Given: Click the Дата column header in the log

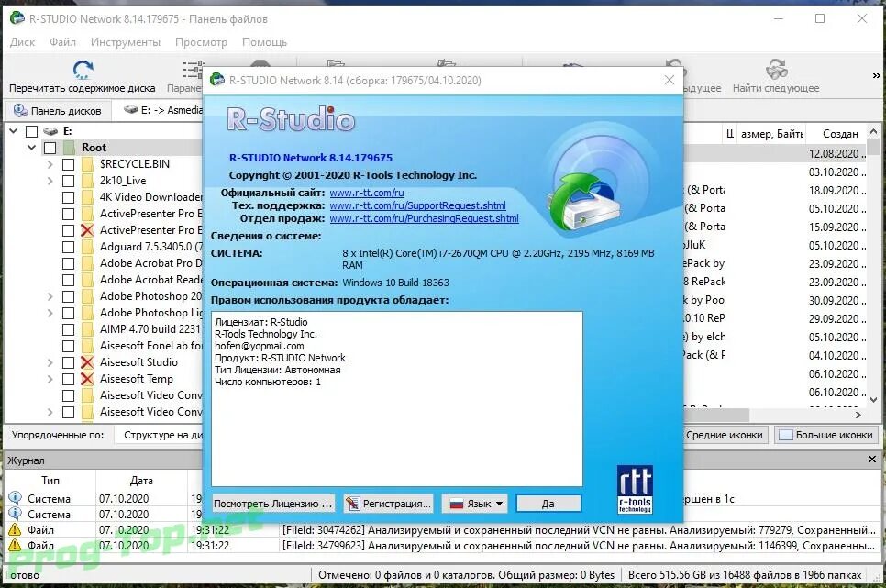Looking at the screenshot, I should [141, 480].
